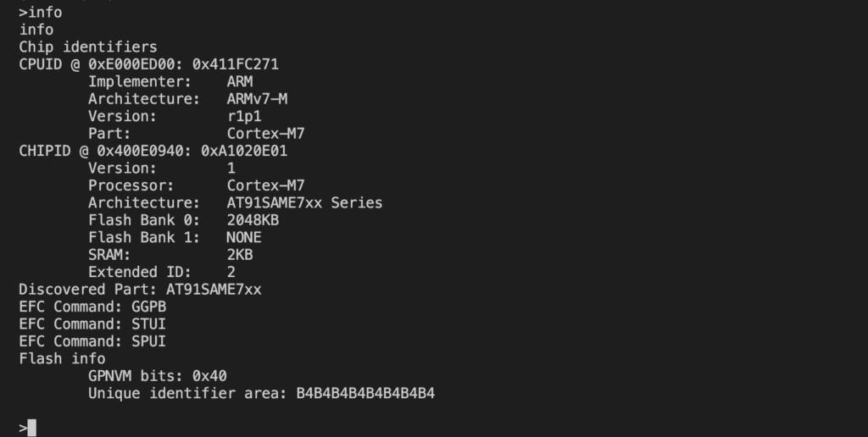Click the "AT91SAME7xx Series" architecture text

click(304, 203)
